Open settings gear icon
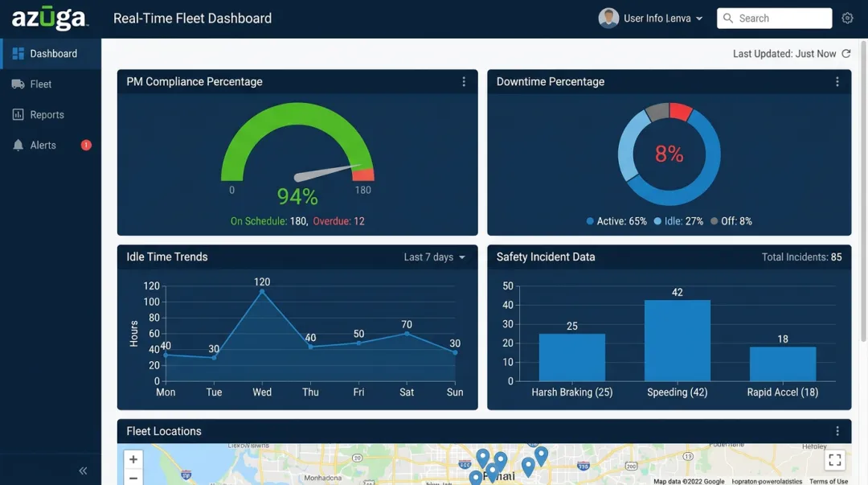 [848, 18]
